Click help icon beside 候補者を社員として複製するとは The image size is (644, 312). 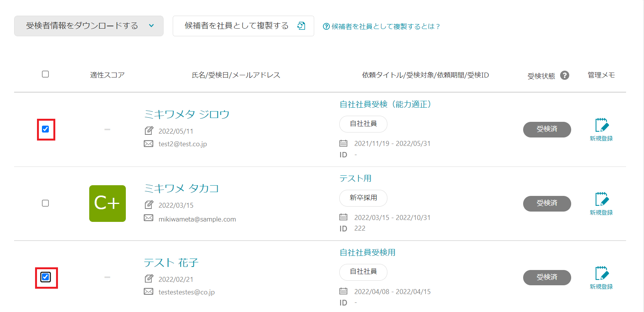(x=326, y=26)
